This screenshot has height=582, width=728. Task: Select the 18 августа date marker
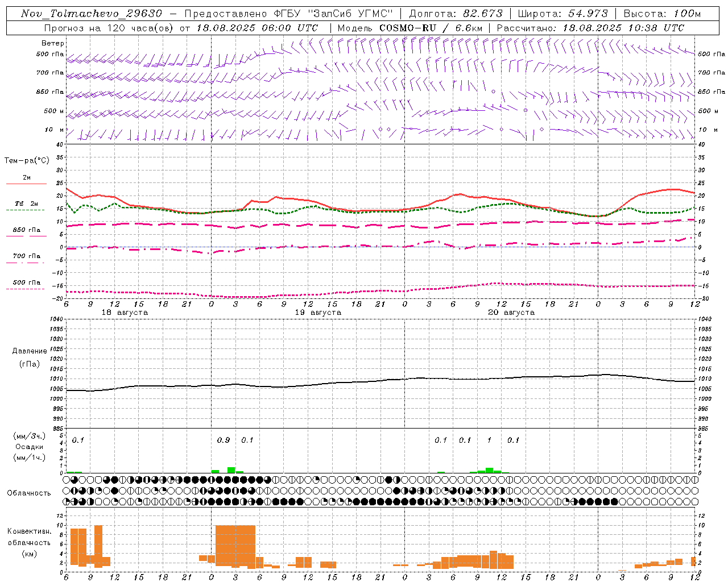(x=125, y=313)
